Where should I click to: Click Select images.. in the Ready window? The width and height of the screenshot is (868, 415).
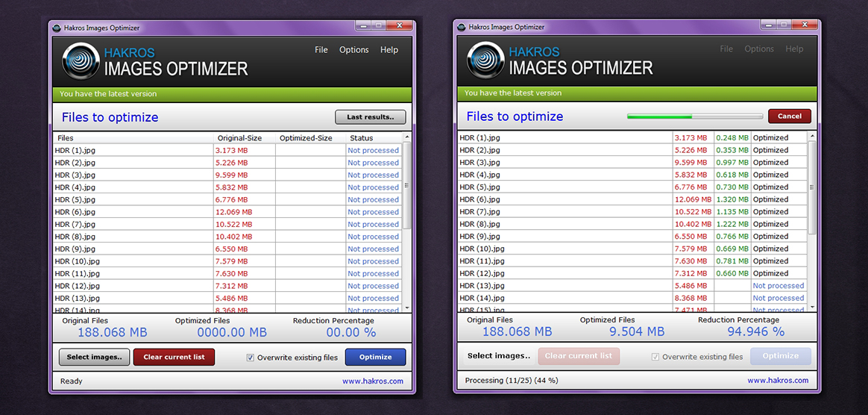pos(94,357)
